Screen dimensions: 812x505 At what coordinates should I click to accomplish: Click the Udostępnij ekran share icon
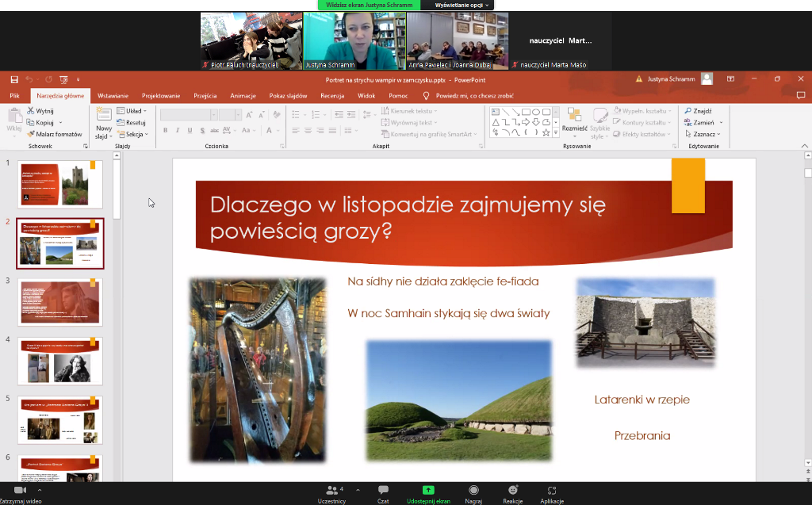coord(428,491)
